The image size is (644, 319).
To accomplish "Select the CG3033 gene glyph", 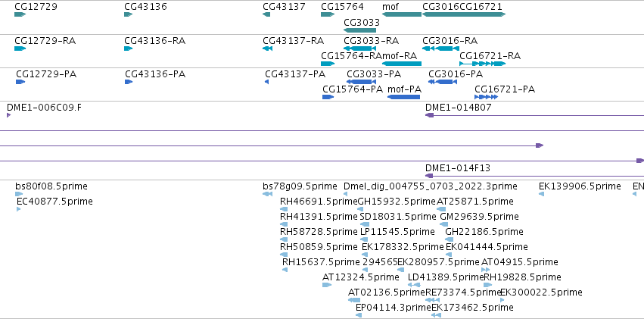I will tap(359, 30).
